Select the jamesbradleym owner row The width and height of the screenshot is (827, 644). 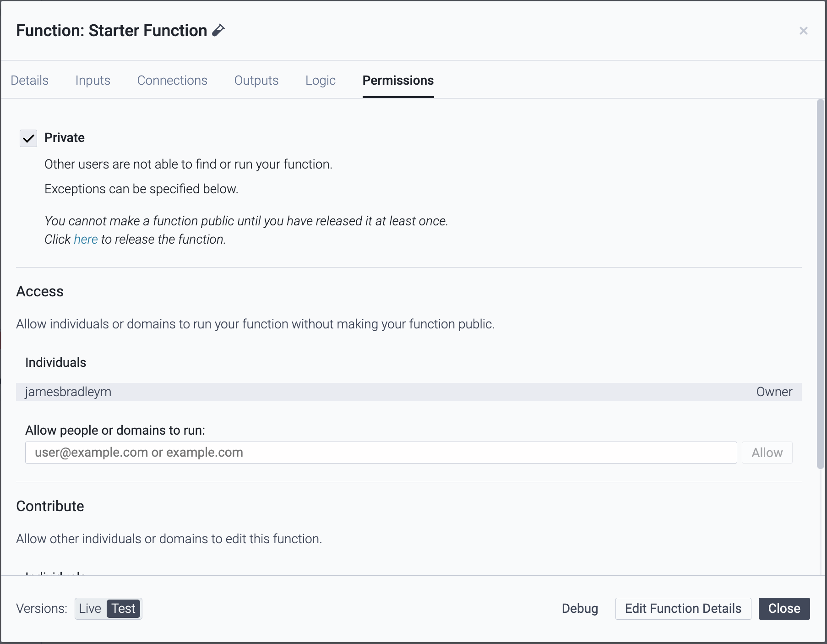click(409, 392)
